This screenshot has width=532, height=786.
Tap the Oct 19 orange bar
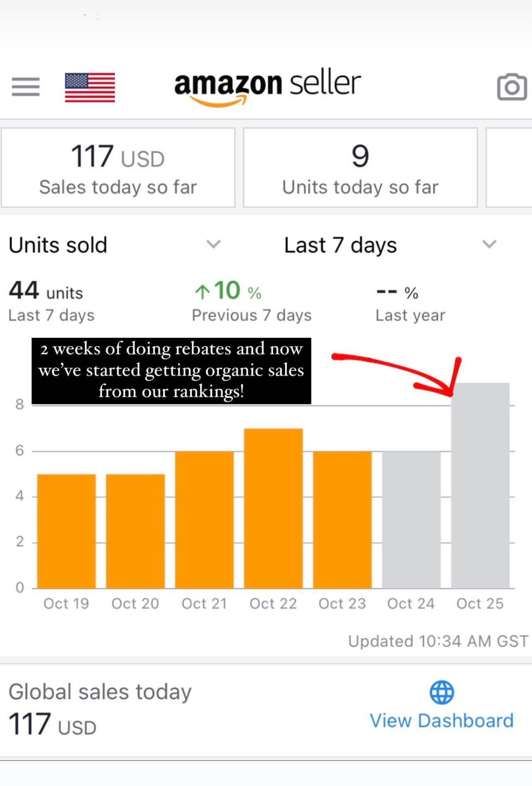pos(67,531)
